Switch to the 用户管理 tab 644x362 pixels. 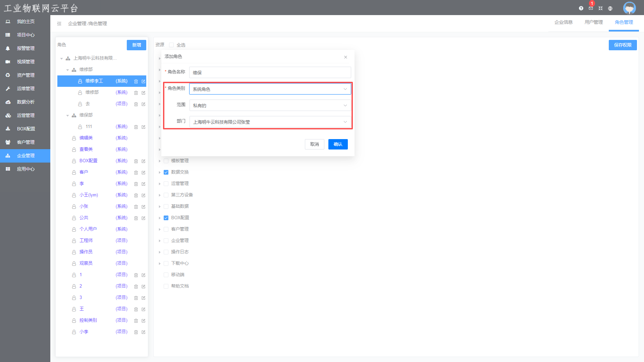[593, 22]
